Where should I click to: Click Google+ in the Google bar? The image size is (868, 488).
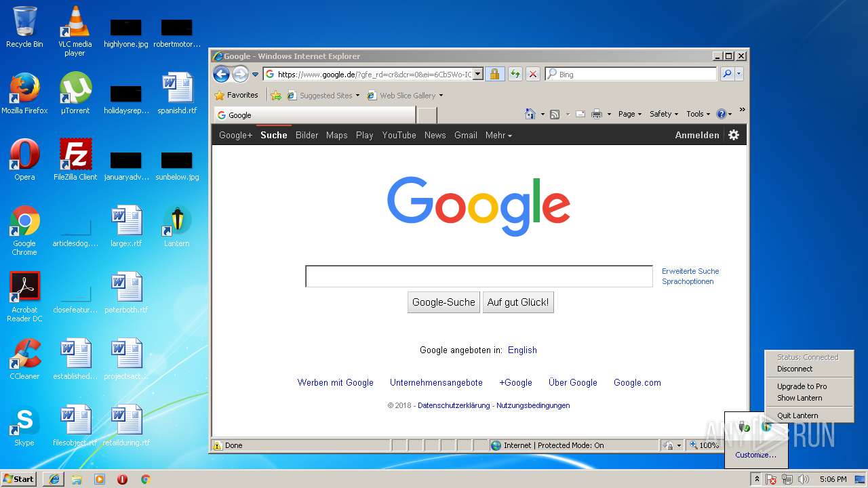click(x=235, y=135)
